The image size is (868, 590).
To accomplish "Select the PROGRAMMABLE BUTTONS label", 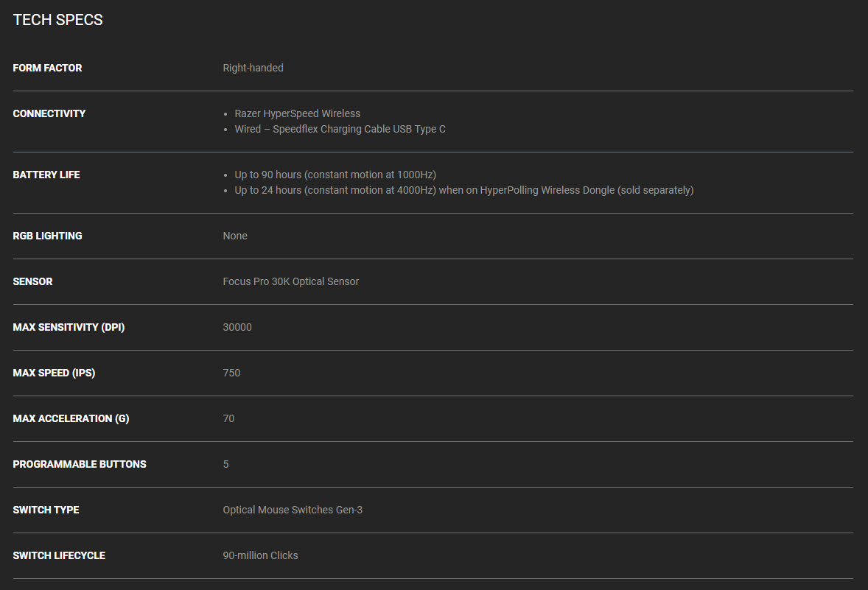I will click(x=79, y=464).
